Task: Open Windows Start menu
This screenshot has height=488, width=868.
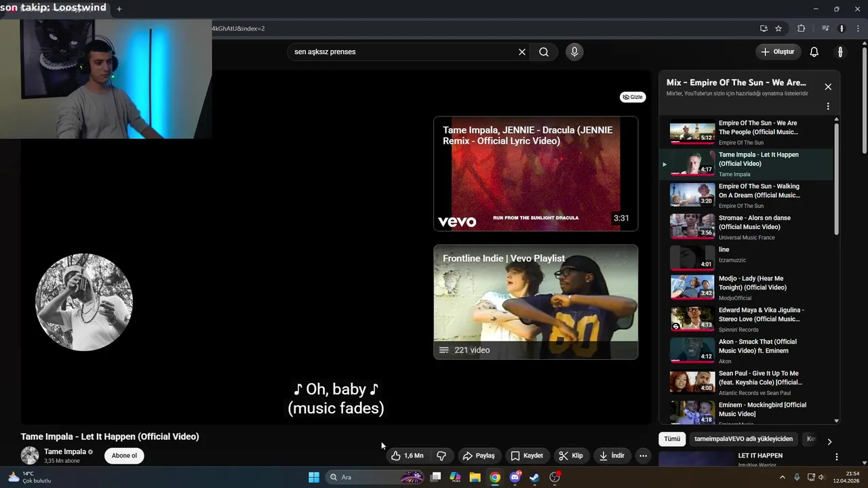Action: (x=314, y=477)
